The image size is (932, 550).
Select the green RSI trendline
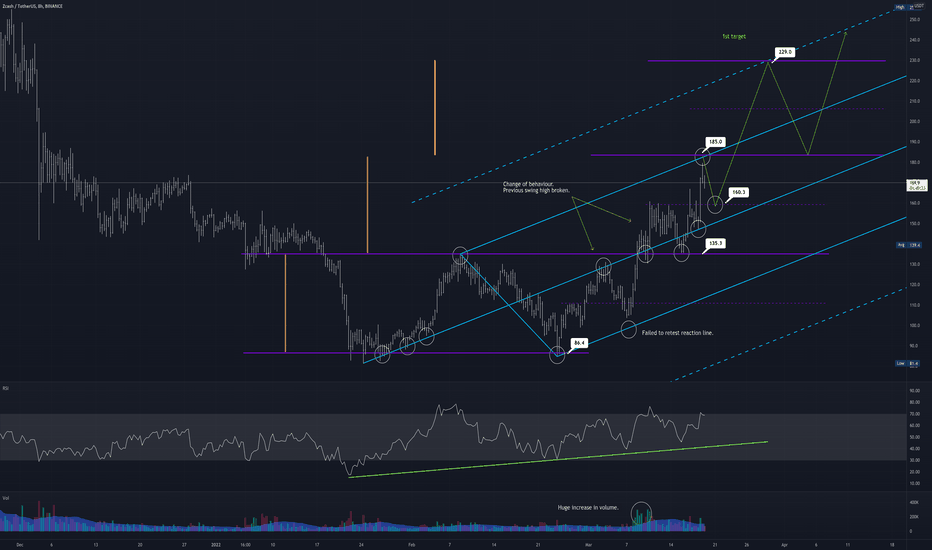[x=558, y=460]
